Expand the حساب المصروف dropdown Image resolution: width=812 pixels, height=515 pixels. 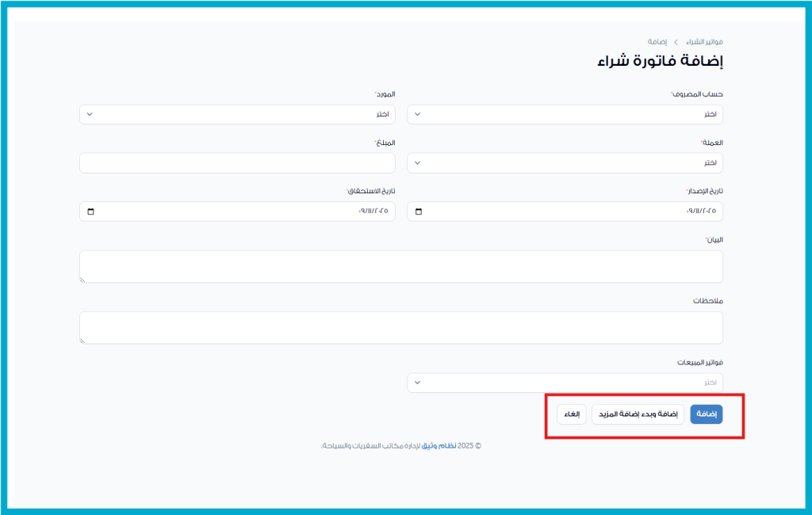click(565, 114)
